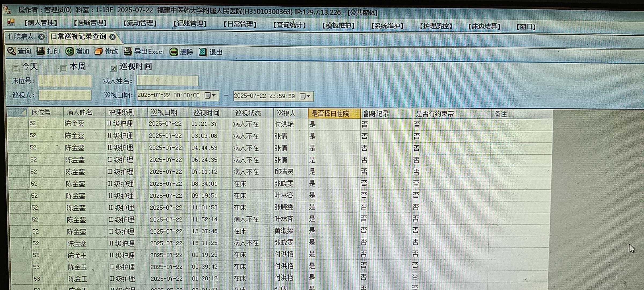Click the 查询 magnifier toolbar icon
This screenshot has width=644, height=290.
click(11, 51)
